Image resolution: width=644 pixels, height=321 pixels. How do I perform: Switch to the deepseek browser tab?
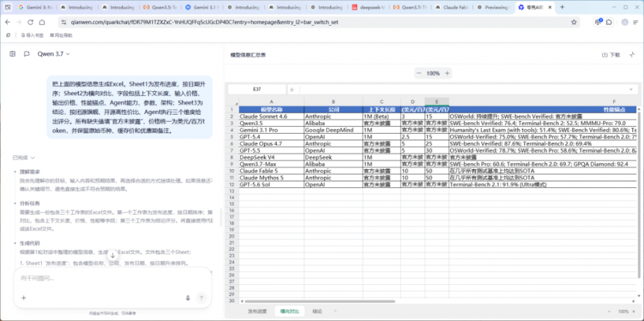pyautogui.click(x=368, y=7)
